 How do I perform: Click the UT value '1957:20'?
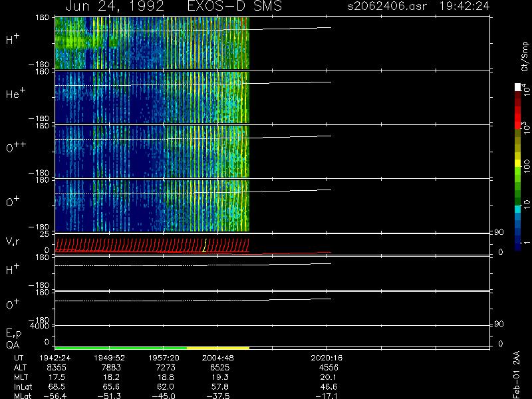164,358
